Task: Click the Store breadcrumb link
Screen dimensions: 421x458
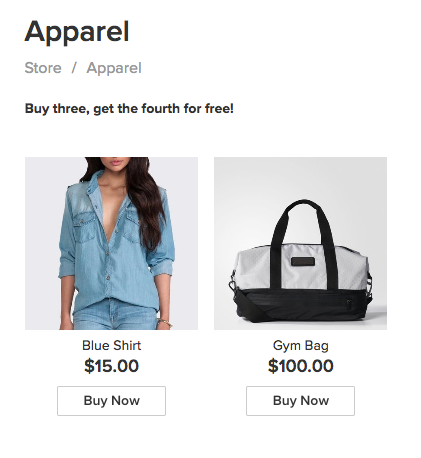Action: pyautogui.click(x=43, y=68)
